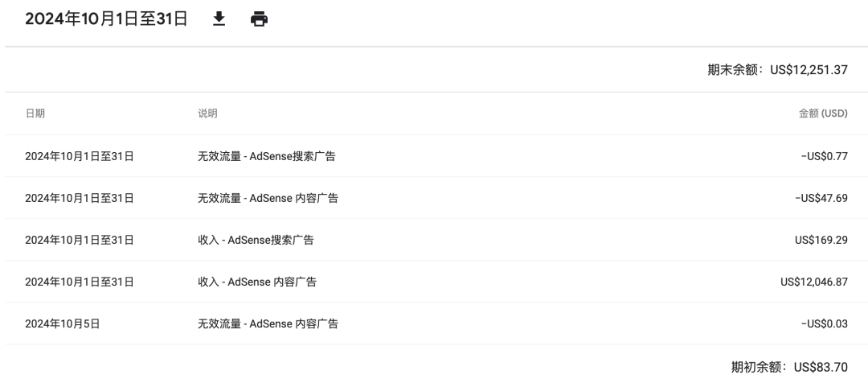This screenshot has height=387, width=868.
Task: Open the 无效流量 - AdSense 内容广告 monthly row
Action: pyautogui.click(x=436, y=198)
